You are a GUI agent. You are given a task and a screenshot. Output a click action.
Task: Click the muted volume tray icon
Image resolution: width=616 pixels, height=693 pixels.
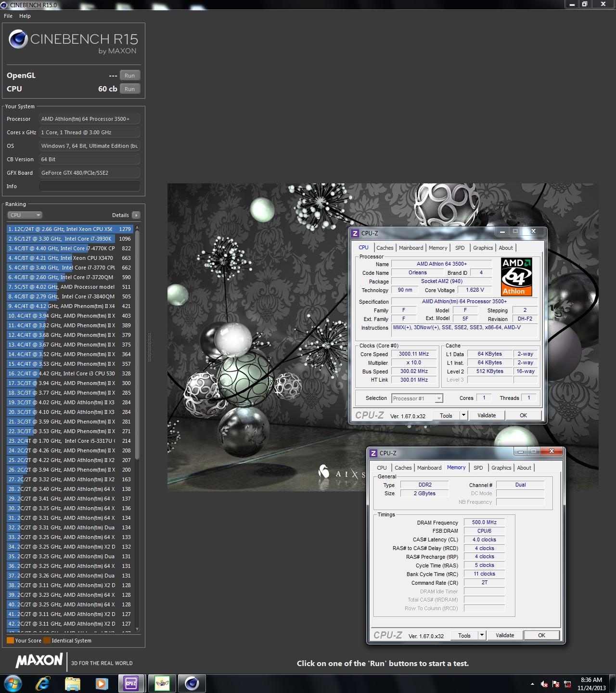pos(544,684)
